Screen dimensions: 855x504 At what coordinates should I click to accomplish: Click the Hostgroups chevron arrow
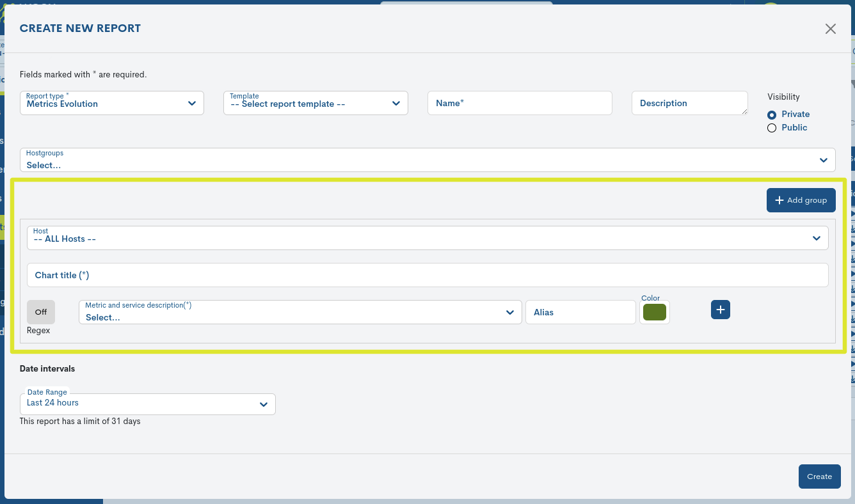tap(824, 160)
